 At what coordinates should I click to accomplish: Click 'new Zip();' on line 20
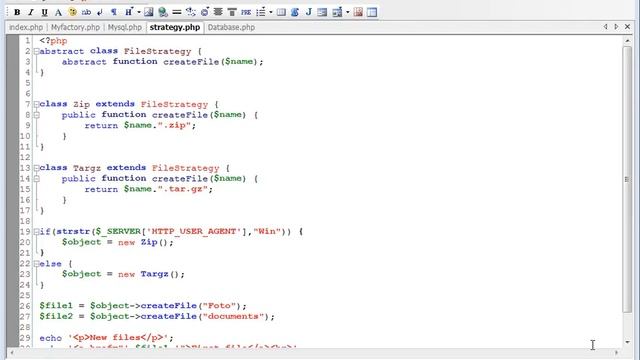click(x=146, y=242)
